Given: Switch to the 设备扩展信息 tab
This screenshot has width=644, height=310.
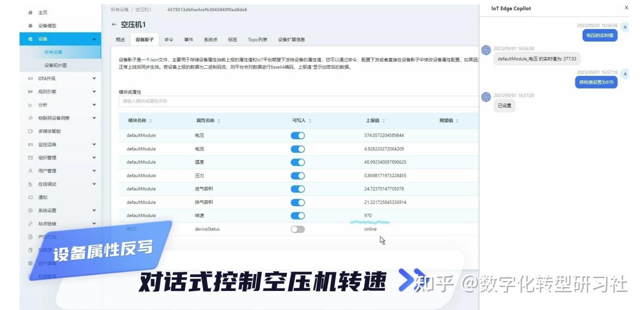Looking at the screenshot, I should click(292, 40).
